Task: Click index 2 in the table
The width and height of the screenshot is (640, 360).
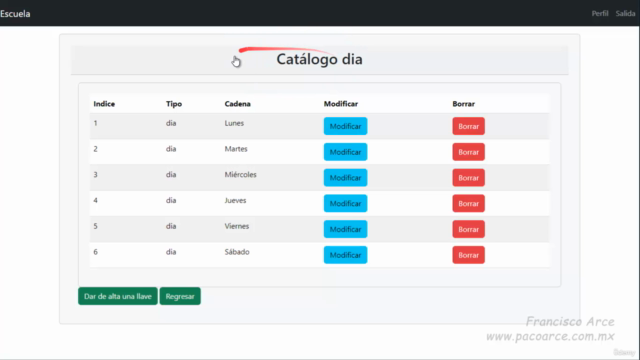Action: coord(96,149)
